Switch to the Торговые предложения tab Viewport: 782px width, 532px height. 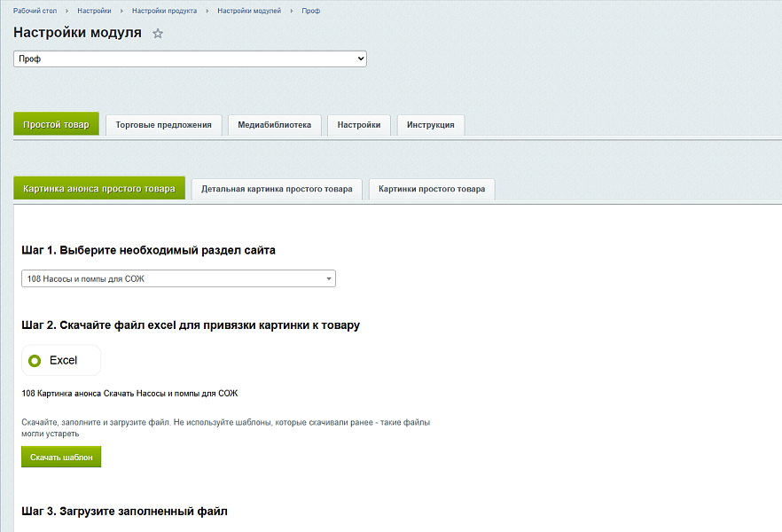tap(163, 125)
